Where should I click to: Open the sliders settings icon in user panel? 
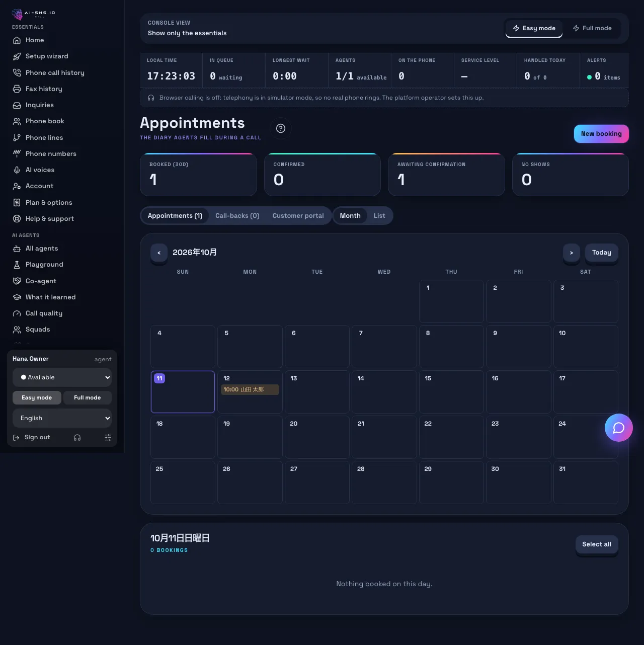[108, 438]
